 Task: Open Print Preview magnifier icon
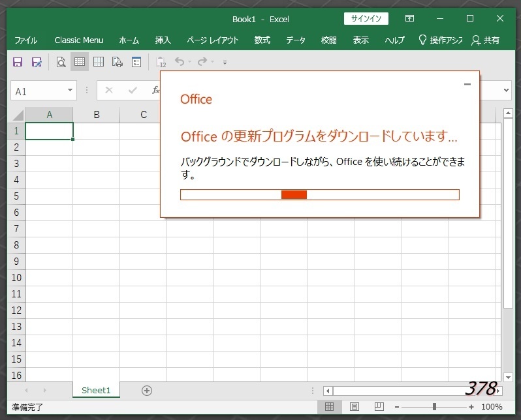point(61,62)
